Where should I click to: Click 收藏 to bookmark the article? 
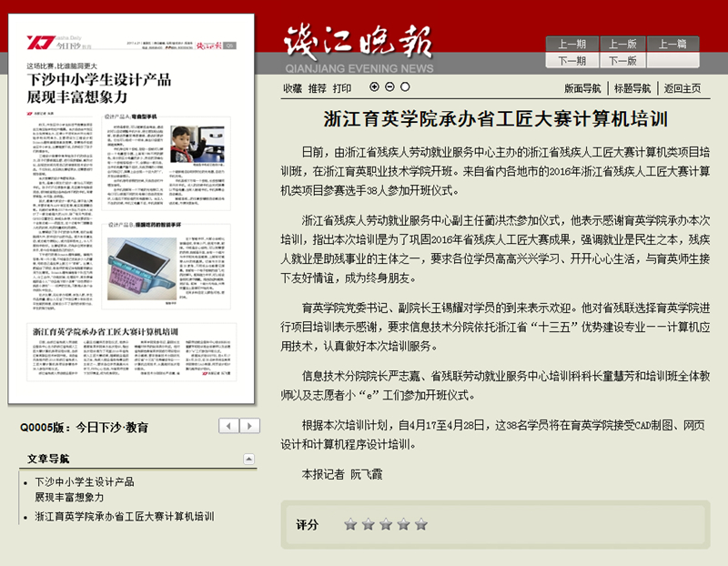(x=291, y=88)
